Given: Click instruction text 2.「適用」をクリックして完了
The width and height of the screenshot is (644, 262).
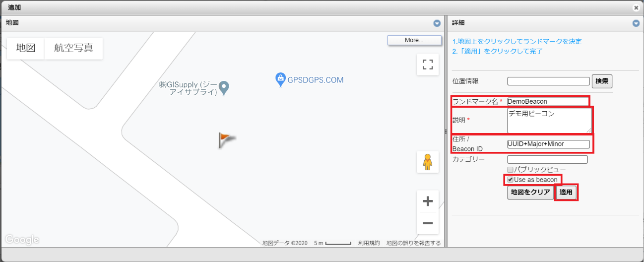Looking at the screenshot, I should (x=497, y=51).
